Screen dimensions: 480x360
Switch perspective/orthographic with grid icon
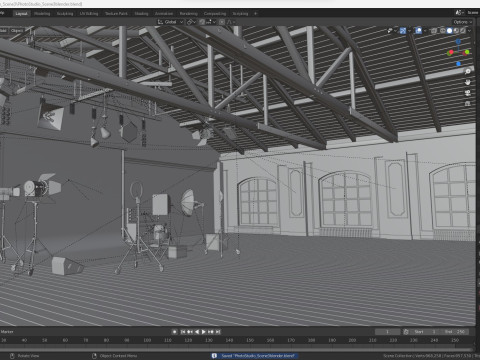[468, 103]
